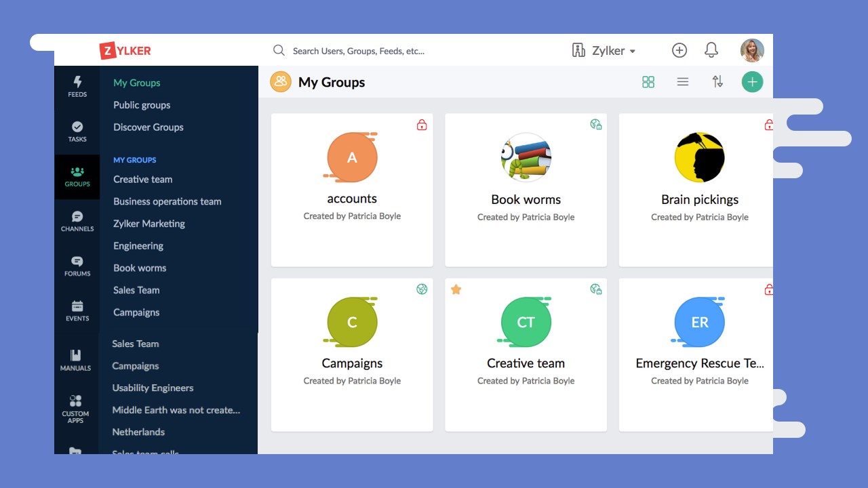The image size is (868, 488).
Task: Click the Zylker logo
Action: [125, 51]
